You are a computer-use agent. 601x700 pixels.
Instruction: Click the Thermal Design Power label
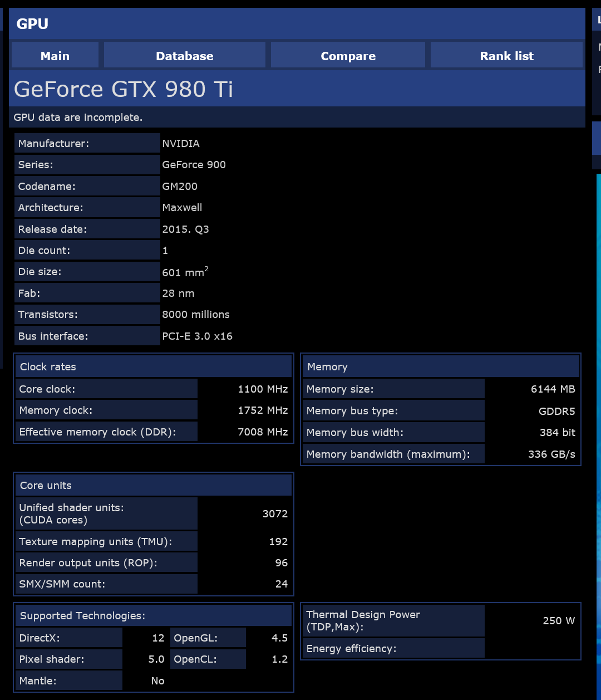click(363, 621)
